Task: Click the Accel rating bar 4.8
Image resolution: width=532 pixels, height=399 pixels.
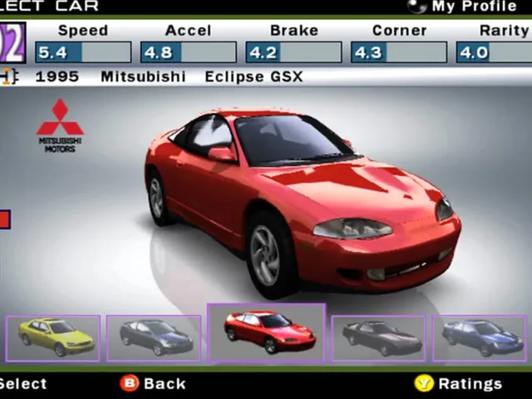Action: (189, 52)
